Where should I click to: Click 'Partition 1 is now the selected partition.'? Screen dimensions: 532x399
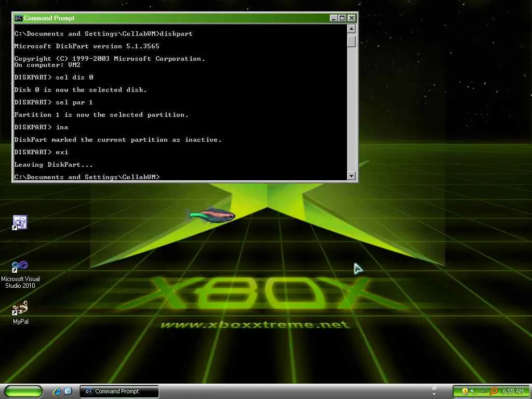click(101, 115)
